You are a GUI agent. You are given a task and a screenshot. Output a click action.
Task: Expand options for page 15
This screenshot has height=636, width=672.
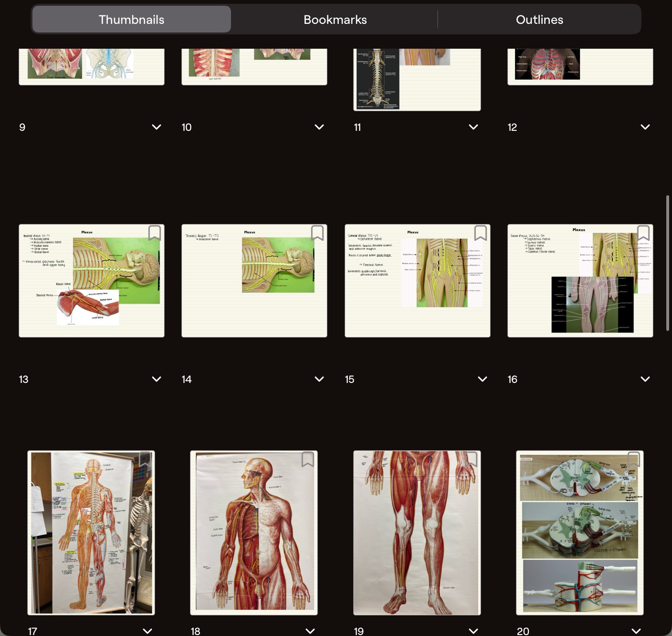point(483,379)
